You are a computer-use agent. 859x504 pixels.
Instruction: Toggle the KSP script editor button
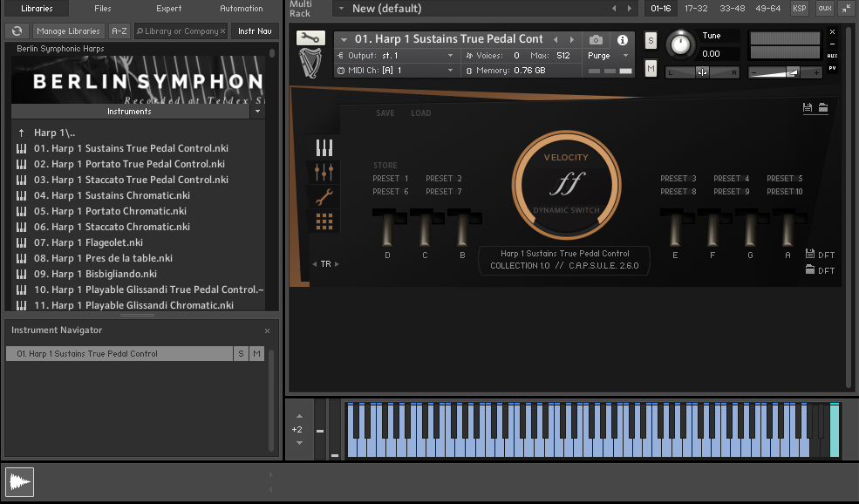[800, 8]
